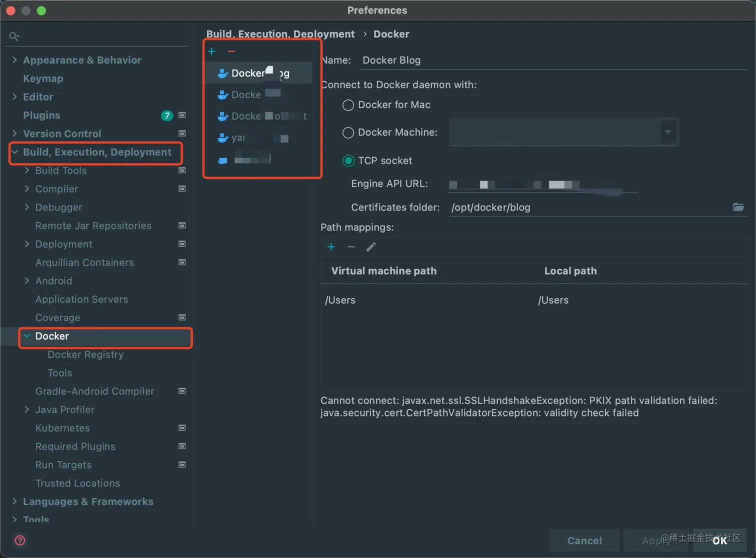Click project-level icon beside Gradle-Android Compiler
Screen dimensions: 756x558
(182, 391)
